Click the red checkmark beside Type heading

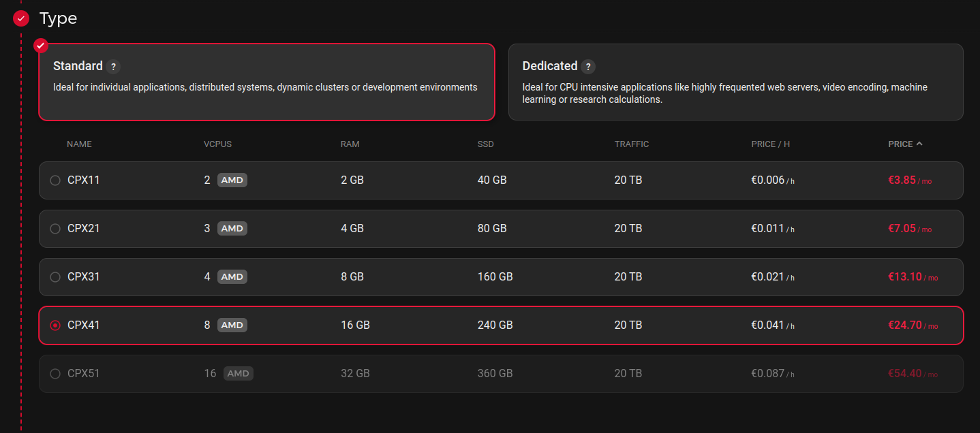click(21, 18)
